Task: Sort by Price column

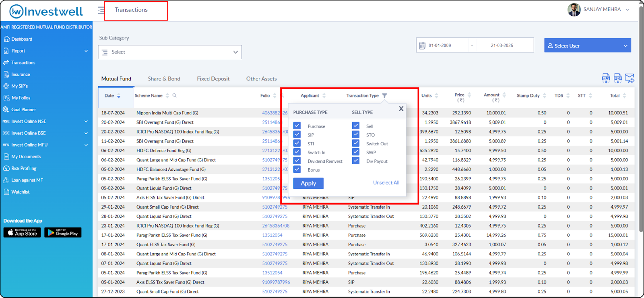Action: pyautogui.click(x=469, y=95)
